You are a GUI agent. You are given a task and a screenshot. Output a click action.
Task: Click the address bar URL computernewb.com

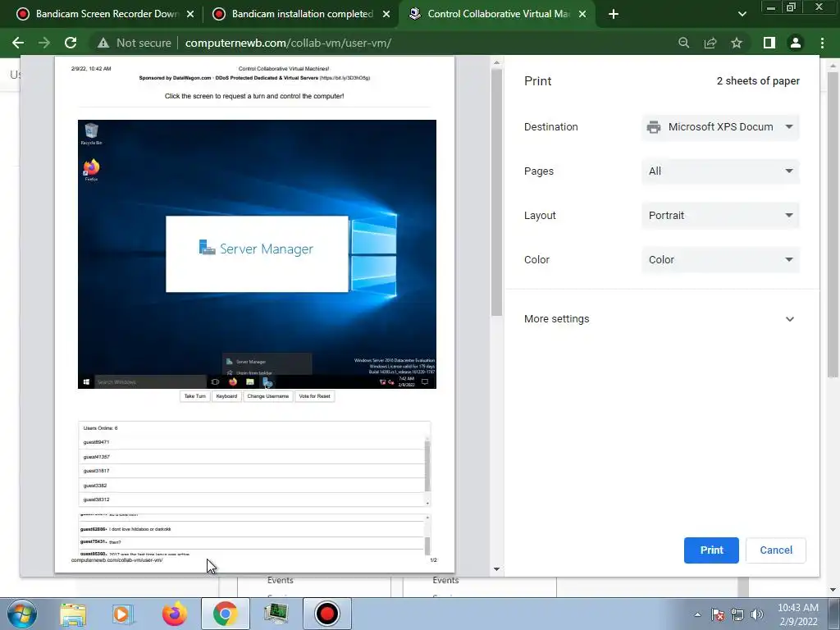(x=288, y=43)
